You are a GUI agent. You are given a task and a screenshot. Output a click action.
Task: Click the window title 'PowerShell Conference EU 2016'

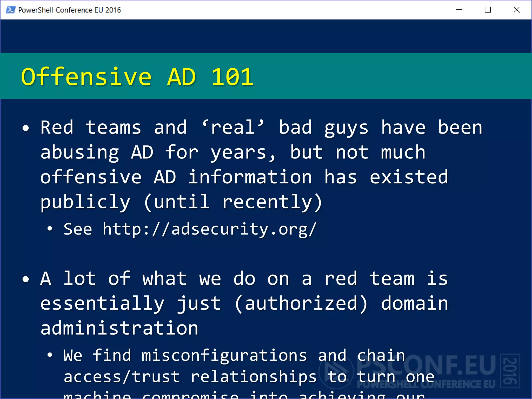point(70,10)
